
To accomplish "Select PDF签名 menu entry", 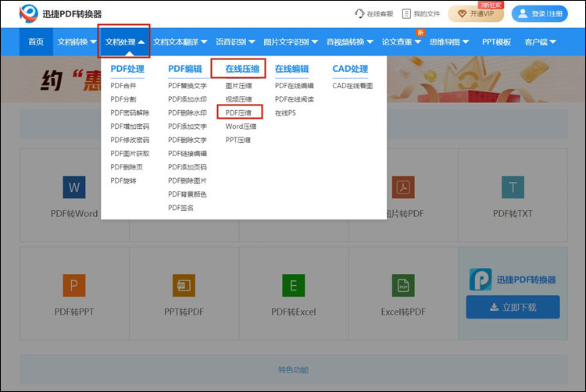I will point(181,208).
